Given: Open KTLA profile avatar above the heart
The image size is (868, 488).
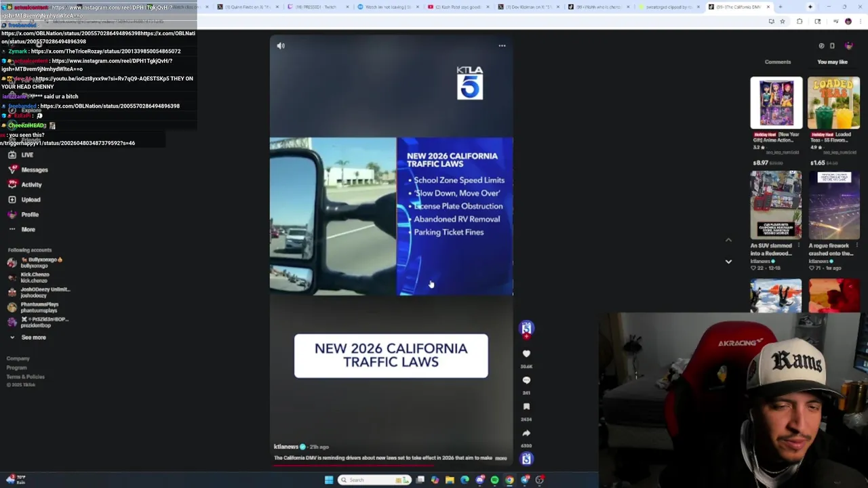Looking at the screenshot, I should pyautogui.click(x=526, y=329).
